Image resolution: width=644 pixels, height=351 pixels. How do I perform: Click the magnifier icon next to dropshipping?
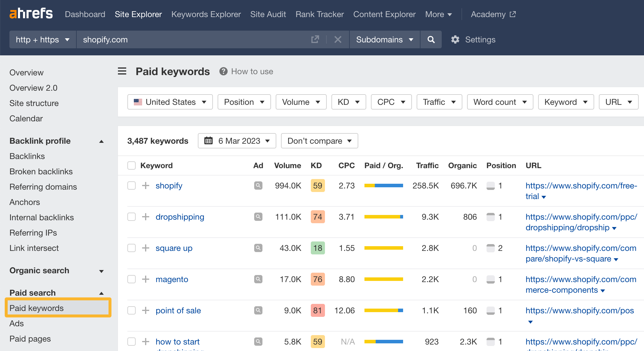pos(258,216)
